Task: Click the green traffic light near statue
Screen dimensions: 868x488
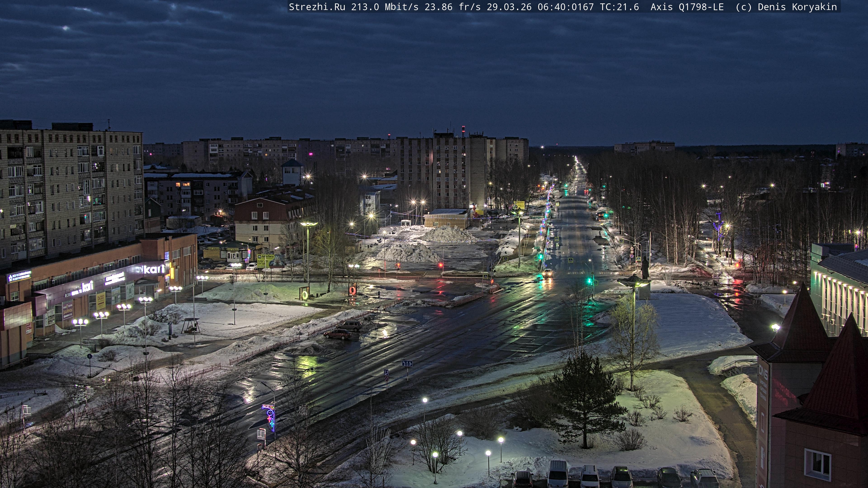Action: [x=589, y=281]
